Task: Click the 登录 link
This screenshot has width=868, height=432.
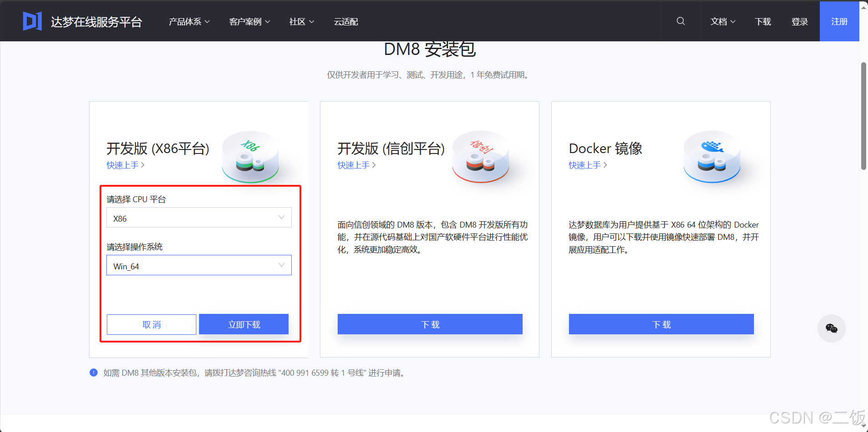Action: click(x=799, y=21)
